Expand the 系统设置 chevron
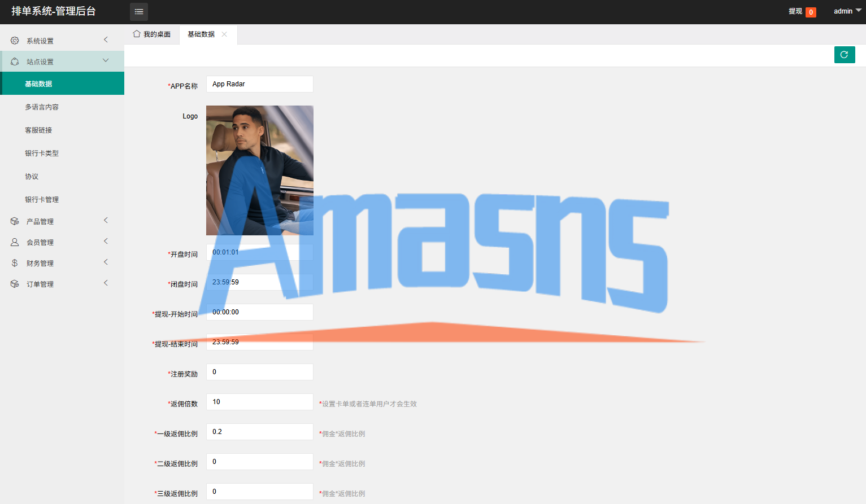The height and width of the screenshot is (504, 866). pos(106,40)
